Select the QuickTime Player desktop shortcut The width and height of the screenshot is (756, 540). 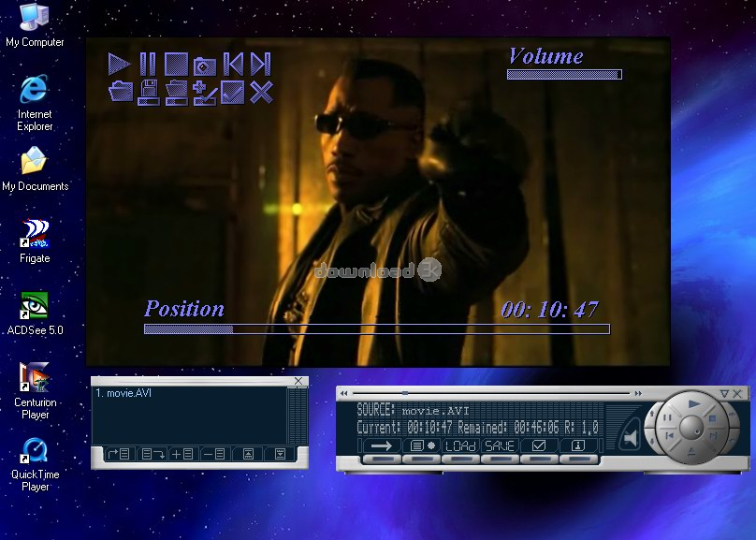[36, 464]
